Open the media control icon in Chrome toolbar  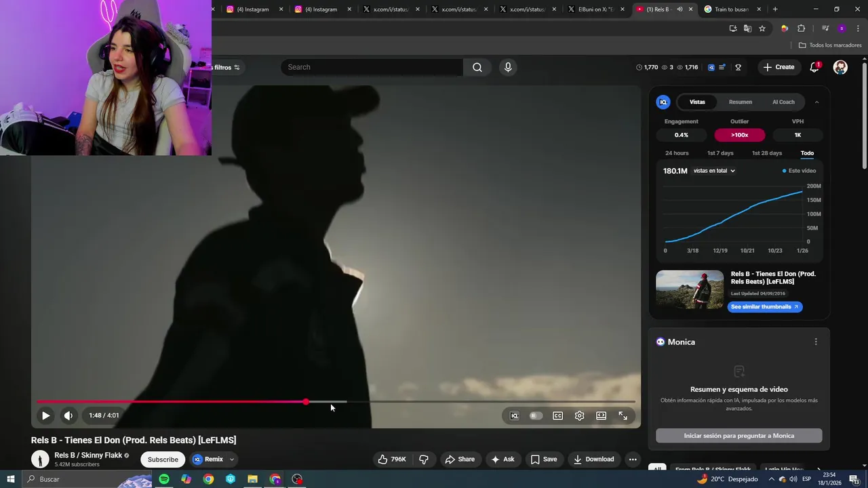point(825,28)
